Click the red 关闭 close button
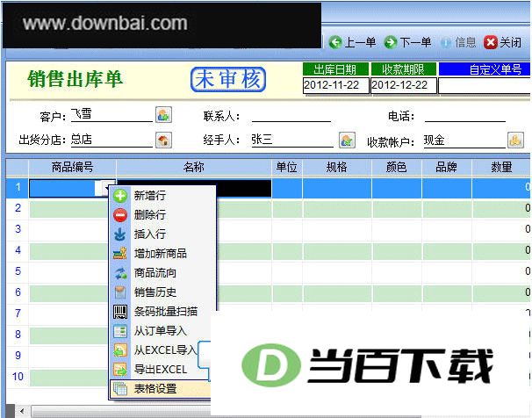The width and height of the screenshot is (532, 418). 502,42
